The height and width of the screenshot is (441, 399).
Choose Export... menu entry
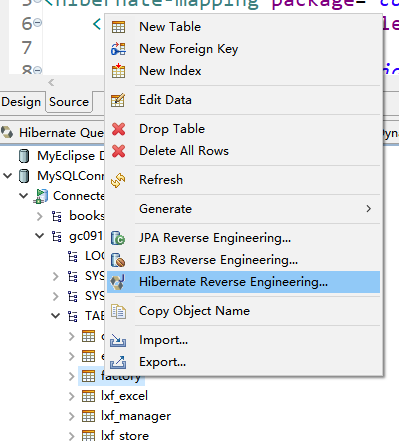(244, 362)
